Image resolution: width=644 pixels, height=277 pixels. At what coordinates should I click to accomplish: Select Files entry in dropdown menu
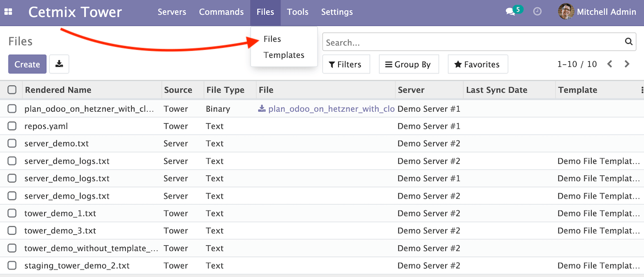pyautogui.click(x=272, y=39)
